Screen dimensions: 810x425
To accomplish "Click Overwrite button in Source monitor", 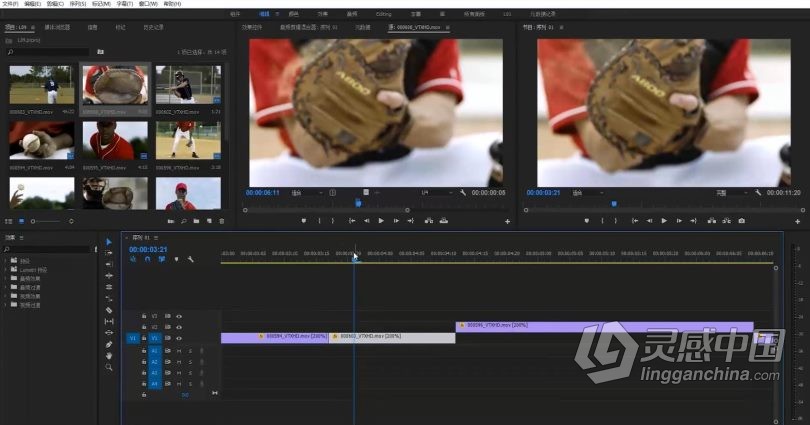I will pyautogui.click(x=443, y=221).
